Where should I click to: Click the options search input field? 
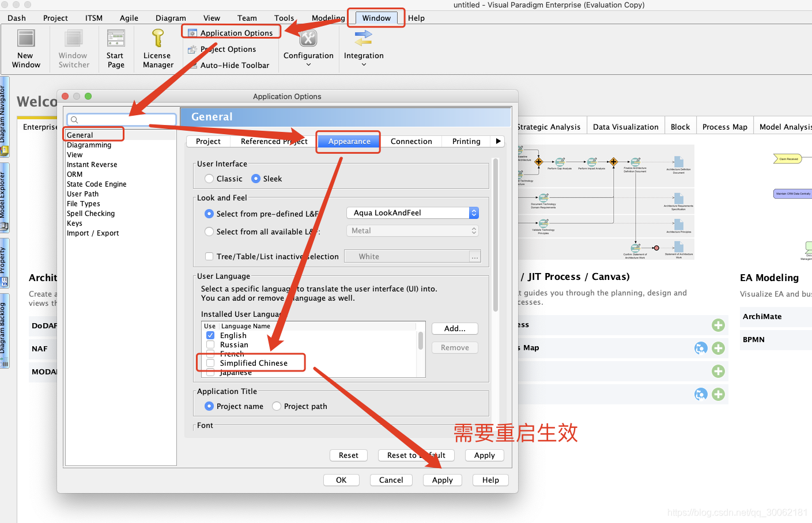tap(122, 120)
